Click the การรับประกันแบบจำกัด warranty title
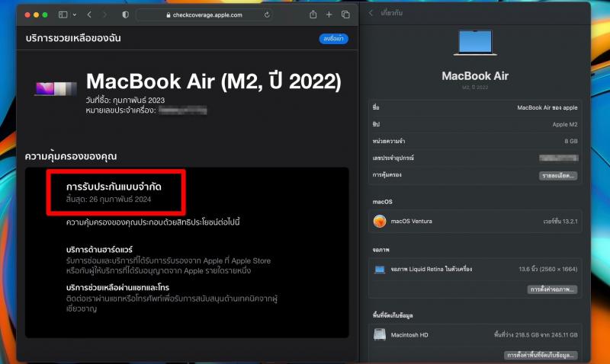The width and height of the screenshot is (610, 364). [114, 187]
